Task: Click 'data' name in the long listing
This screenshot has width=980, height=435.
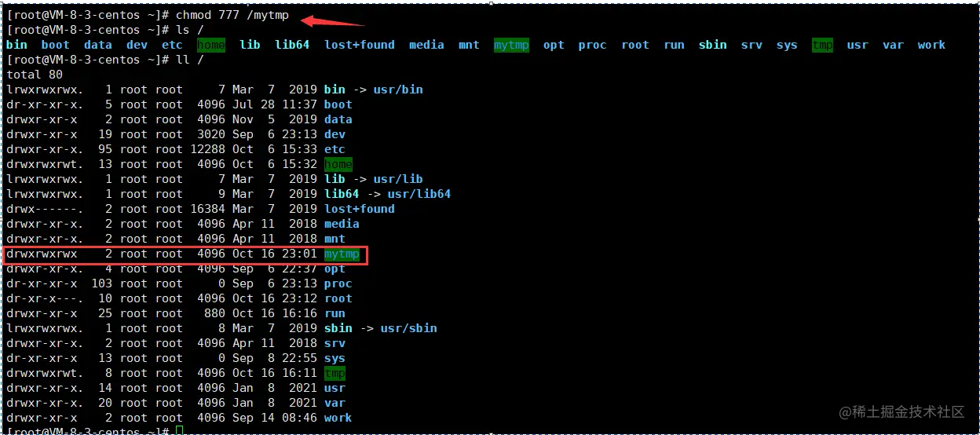Action: coord(338,119)
